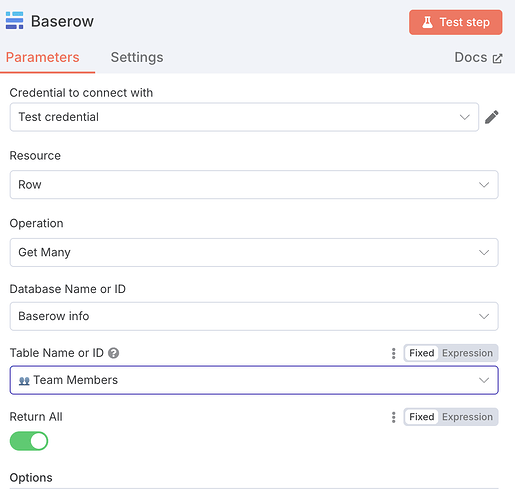The width and height of the screenshot is (515, 500).
Task: Click the pencil icon to edit credential
Action: coord(492,117)
